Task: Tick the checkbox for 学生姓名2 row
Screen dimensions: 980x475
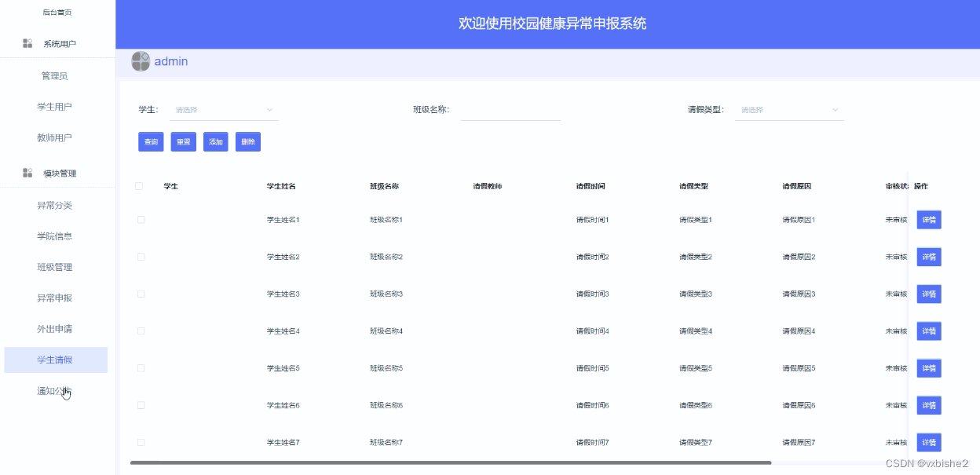Action: [x=141, y=257]
